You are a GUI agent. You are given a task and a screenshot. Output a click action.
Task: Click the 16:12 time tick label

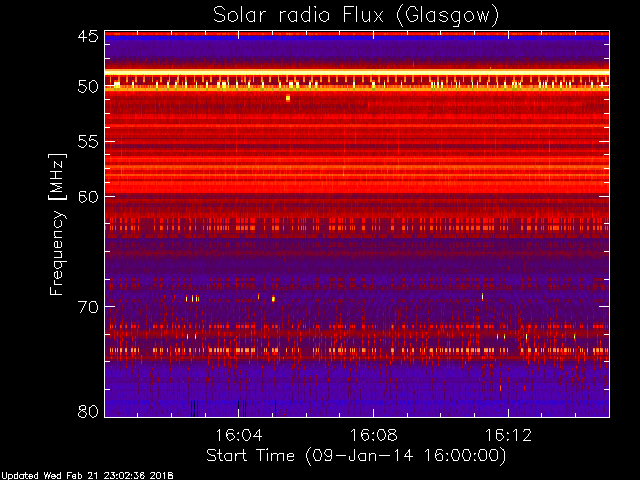tap(508, 435)
